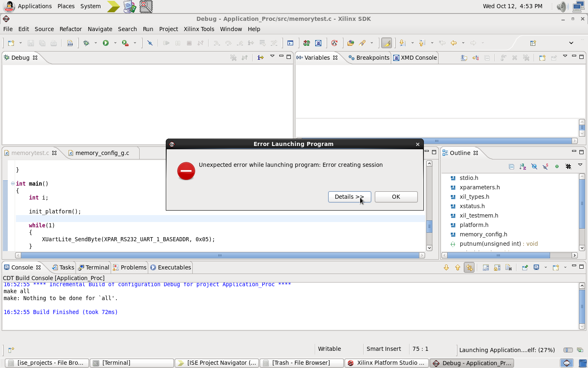Click the green Run toolbar icon
This screenshot has height=368, width=588.
tap(106, 43)
